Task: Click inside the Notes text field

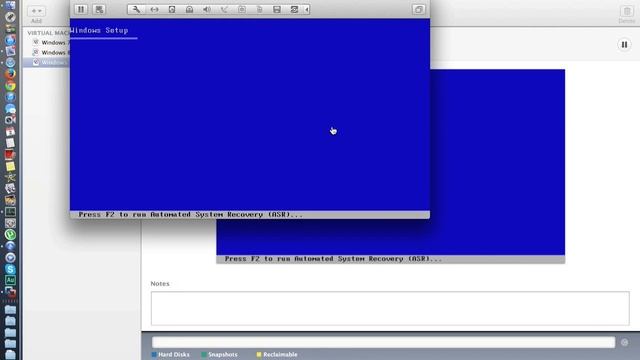Action: pyautogui.click(x=390, y=308)
